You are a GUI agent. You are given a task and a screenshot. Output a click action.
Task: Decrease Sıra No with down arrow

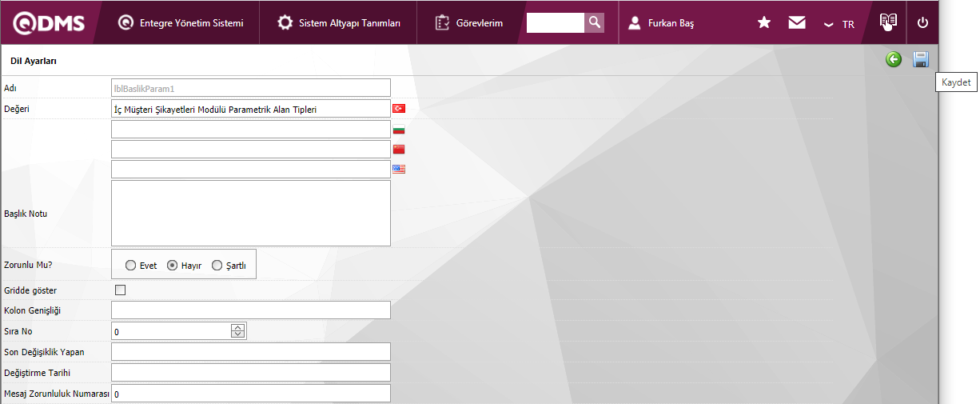[x=237, y=334]
